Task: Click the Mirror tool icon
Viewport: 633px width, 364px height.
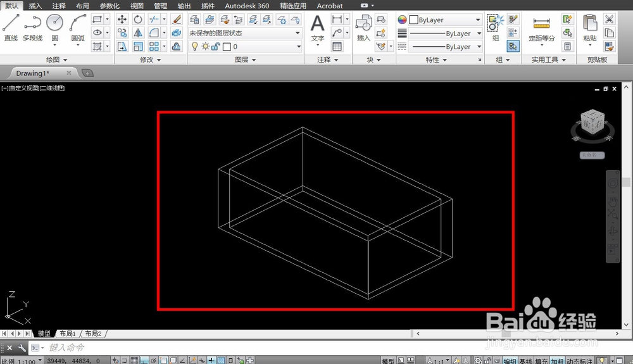Action: [138, 33]
